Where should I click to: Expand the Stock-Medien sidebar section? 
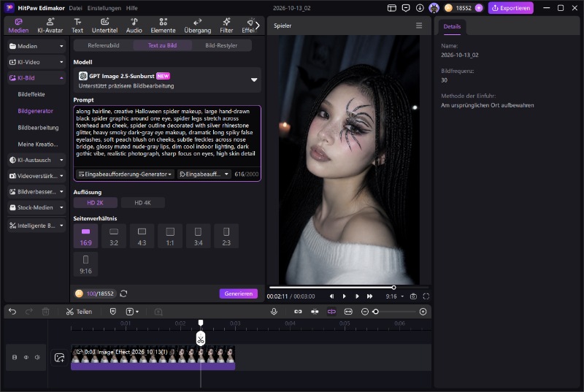point(36,207)
